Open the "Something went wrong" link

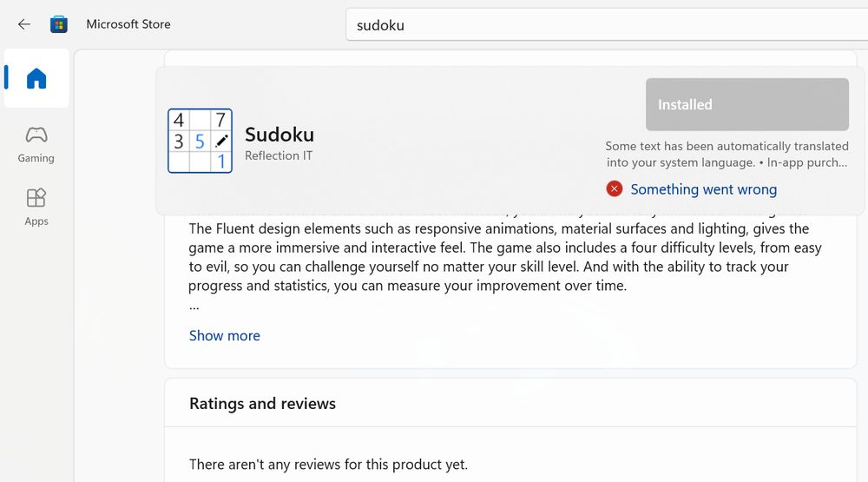703,189
